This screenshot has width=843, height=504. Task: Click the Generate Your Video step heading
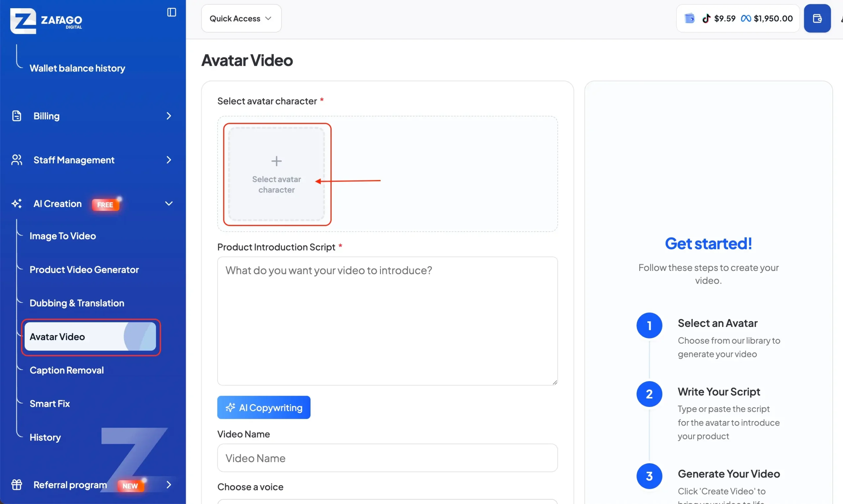coord(729,474)
